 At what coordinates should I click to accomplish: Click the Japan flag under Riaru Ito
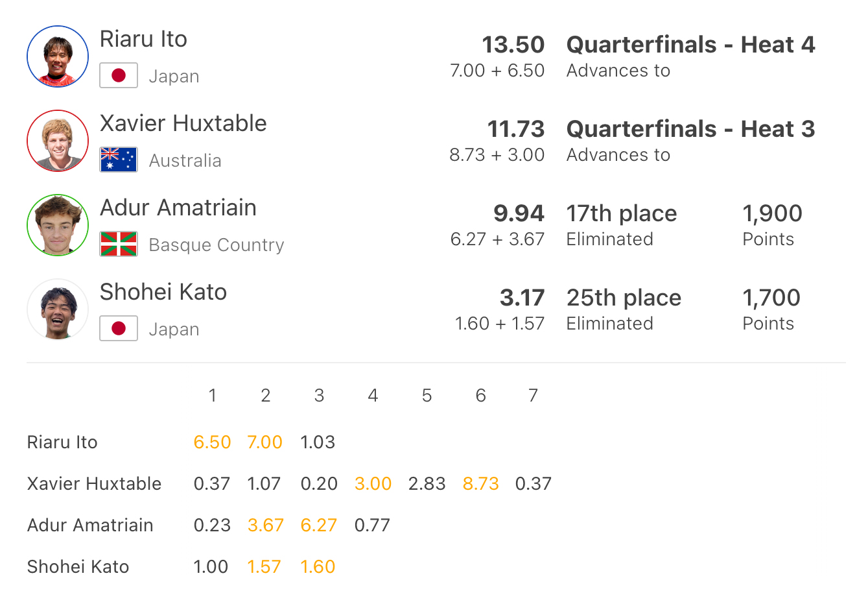pyautogui.click(x=119, y=75)
